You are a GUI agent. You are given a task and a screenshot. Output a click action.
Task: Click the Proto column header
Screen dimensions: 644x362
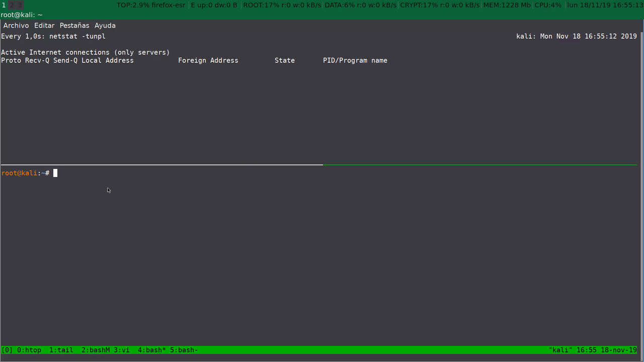point(11,60)
